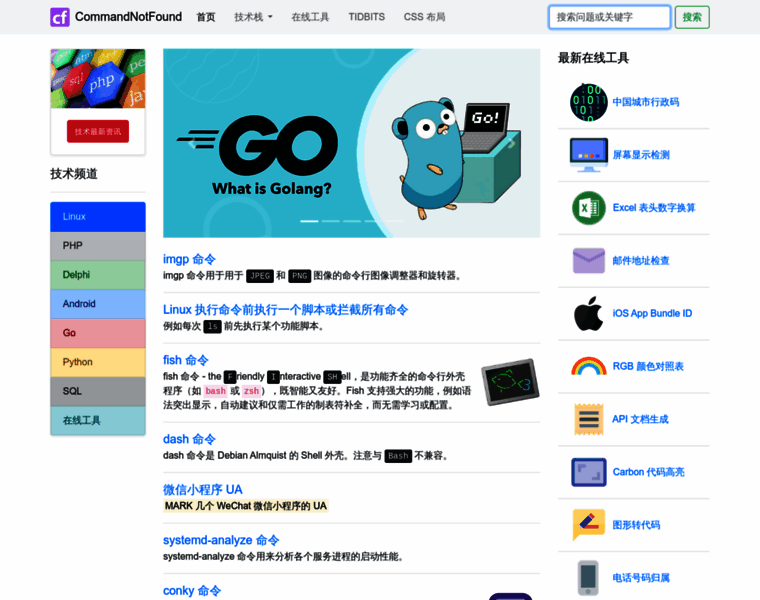Open the fish 命令 article
The image size is (760, 600).
(186, 360)
